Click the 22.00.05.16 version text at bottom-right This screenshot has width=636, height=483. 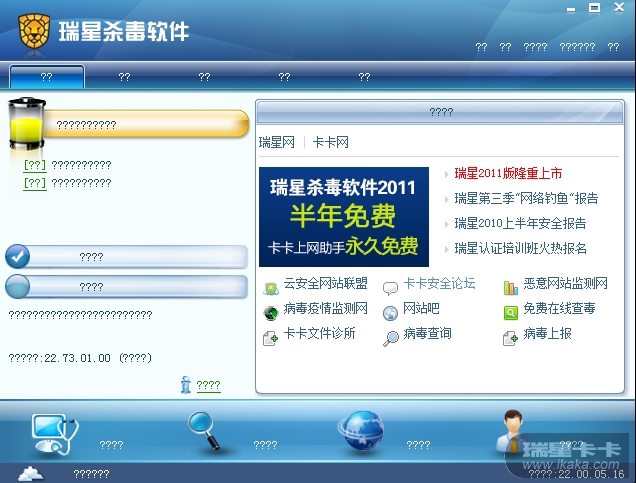tap(591, 474)
